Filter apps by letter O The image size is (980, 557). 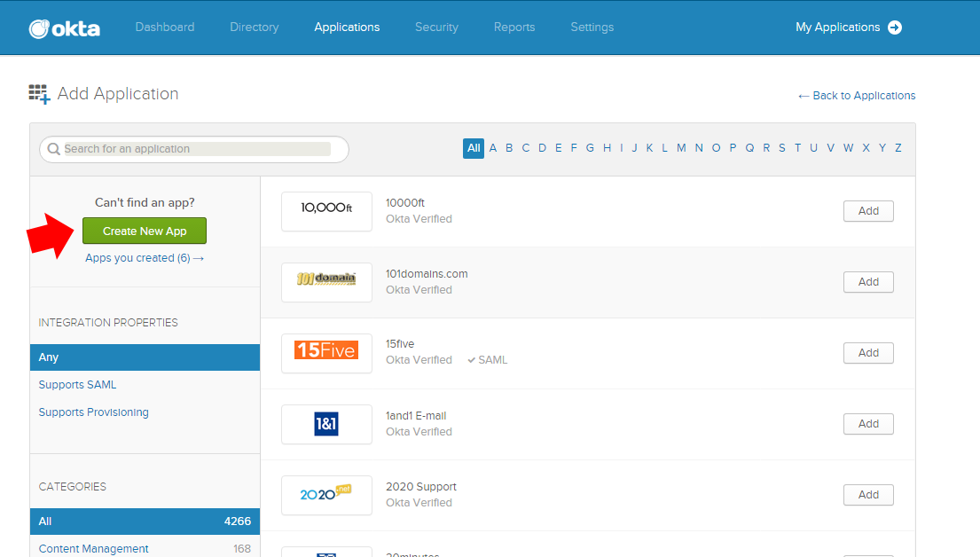click(717, 148)
